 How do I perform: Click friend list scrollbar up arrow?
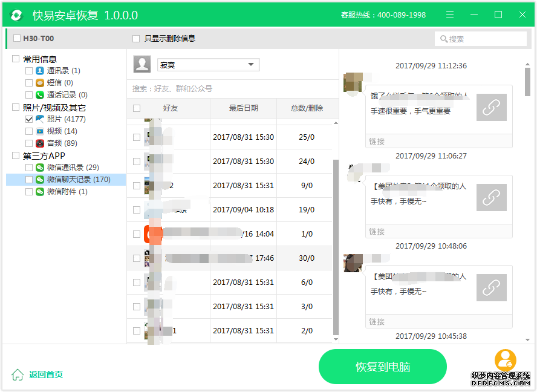(336, 123)
